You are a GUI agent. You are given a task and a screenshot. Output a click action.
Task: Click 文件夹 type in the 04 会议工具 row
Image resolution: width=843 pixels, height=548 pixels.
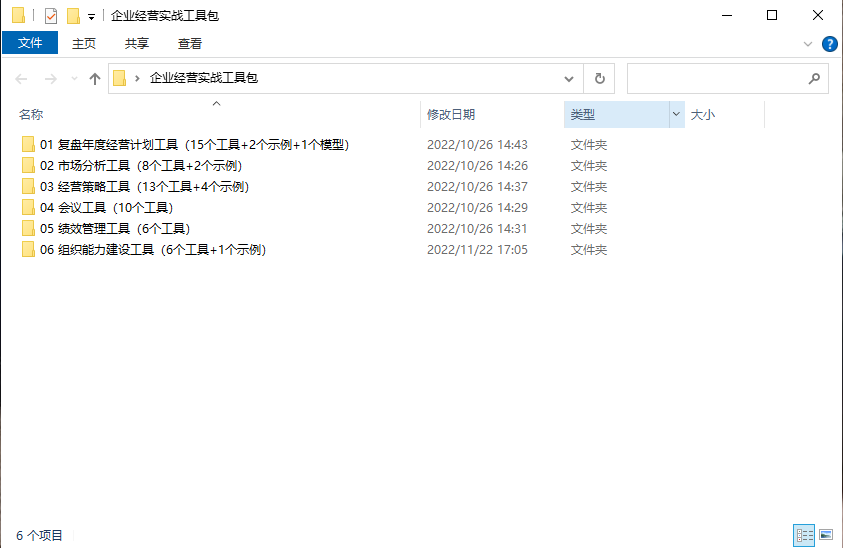click(x=589, y=208)
